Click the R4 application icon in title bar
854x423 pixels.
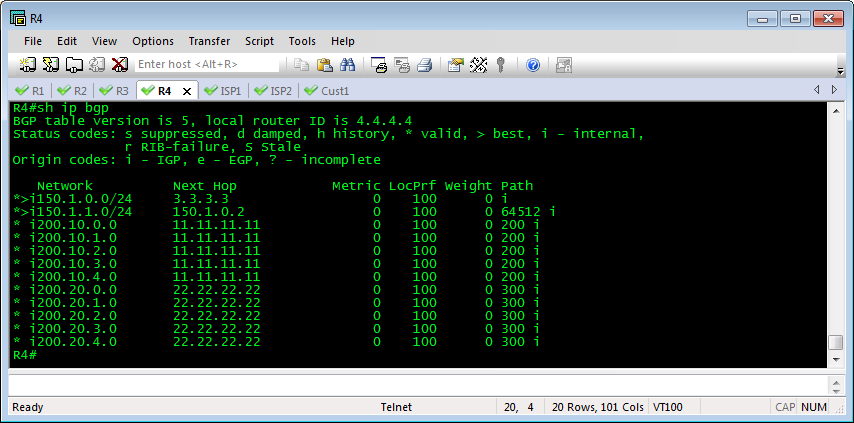(19, 19)
